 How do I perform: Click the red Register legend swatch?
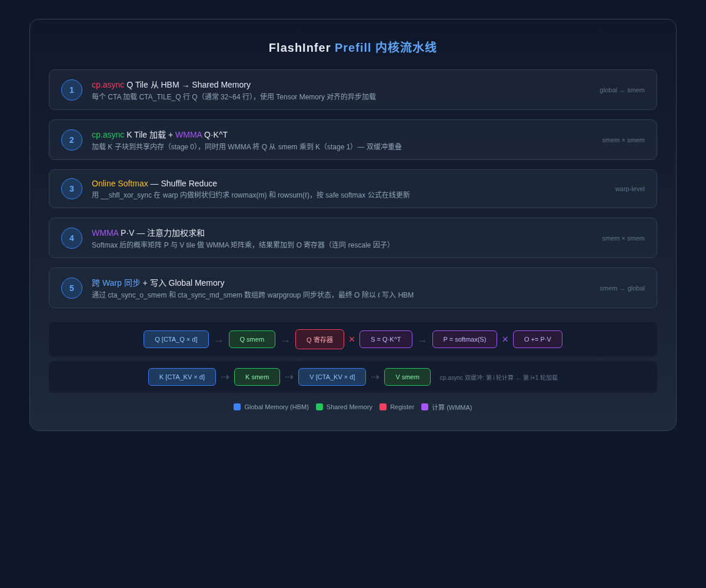coord(383,407)
